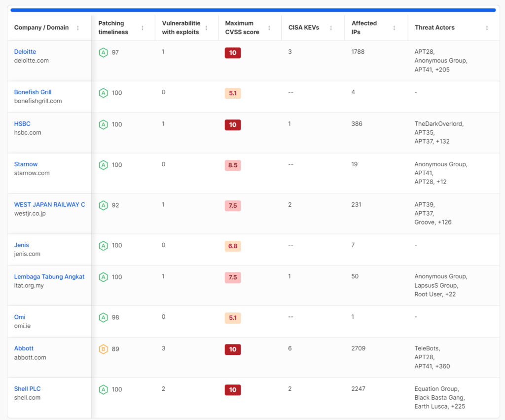Open the Starnow company link
The image size is (505, 420).
click(26, 164)
